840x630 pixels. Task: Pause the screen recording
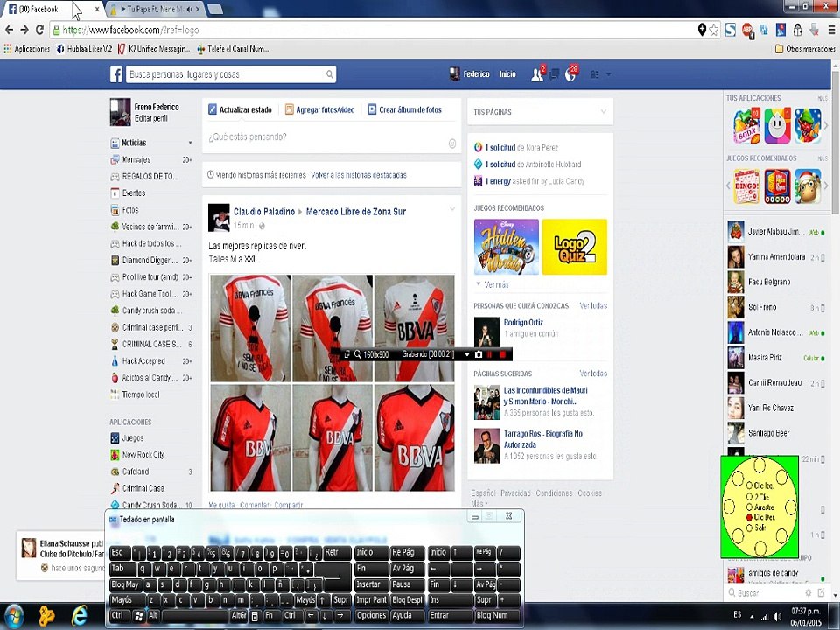490,354
